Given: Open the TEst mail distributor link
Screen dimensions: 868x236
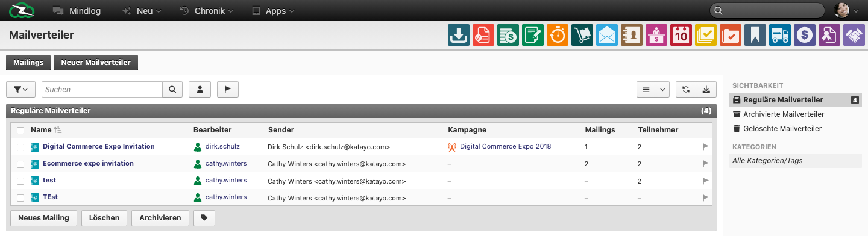Looking at the screenshot, I should (x=50, y=197).
